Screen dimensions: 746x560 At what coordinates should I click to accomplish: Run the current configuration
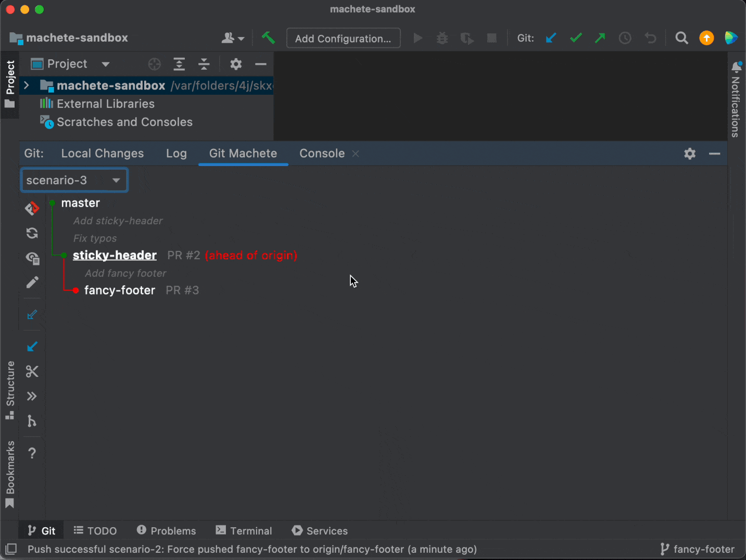418,38
